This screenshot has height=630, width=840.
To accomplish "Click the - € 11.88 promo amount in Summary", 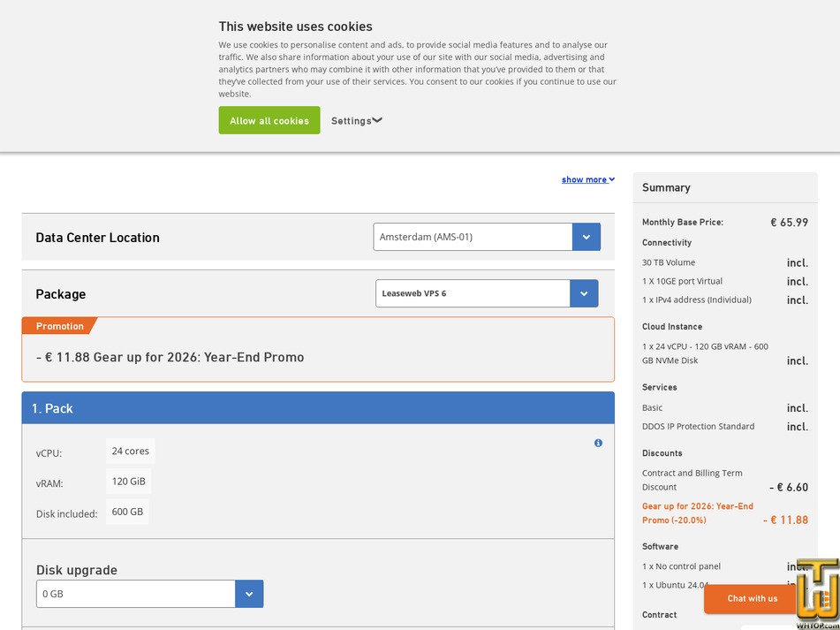I will (x=786, y=520).
